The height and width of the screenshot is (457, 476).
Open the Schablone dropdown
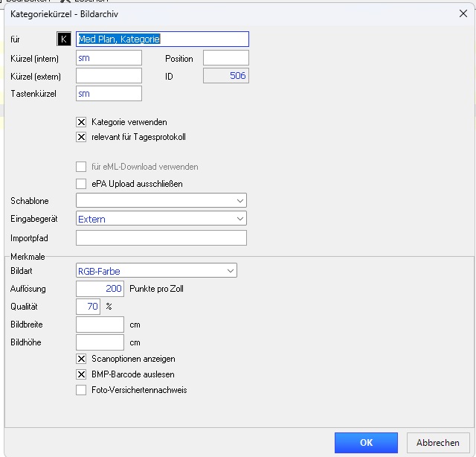click(x=161, y=200)
